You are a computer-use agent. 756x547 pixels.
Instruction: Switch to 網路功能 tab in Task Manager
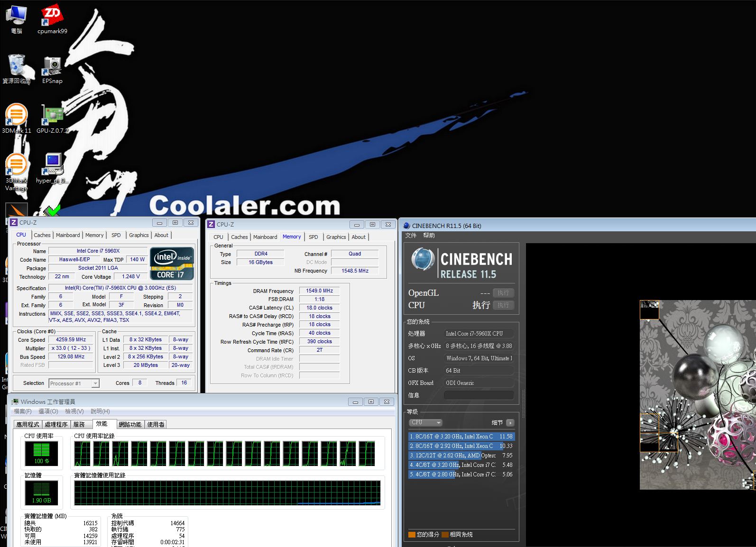pyautogui.click(x=130, y=425)
